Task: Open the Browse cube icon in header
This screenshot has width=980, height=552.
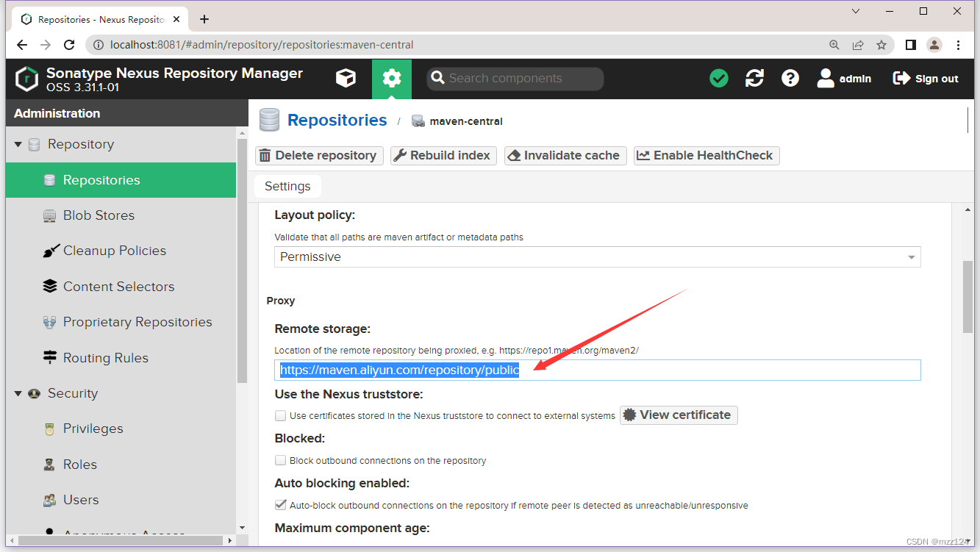Action: click(x=346, y=79)
